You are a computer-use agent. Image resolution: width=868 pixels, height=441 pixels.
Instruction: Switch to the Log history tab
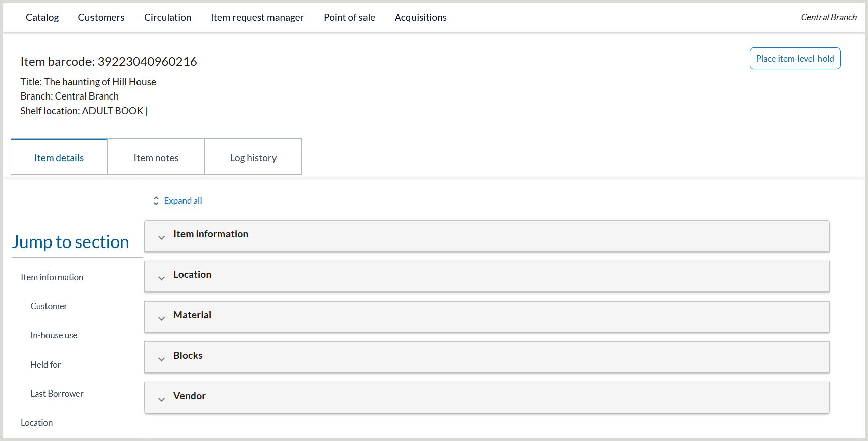click(x=253, y=158)
